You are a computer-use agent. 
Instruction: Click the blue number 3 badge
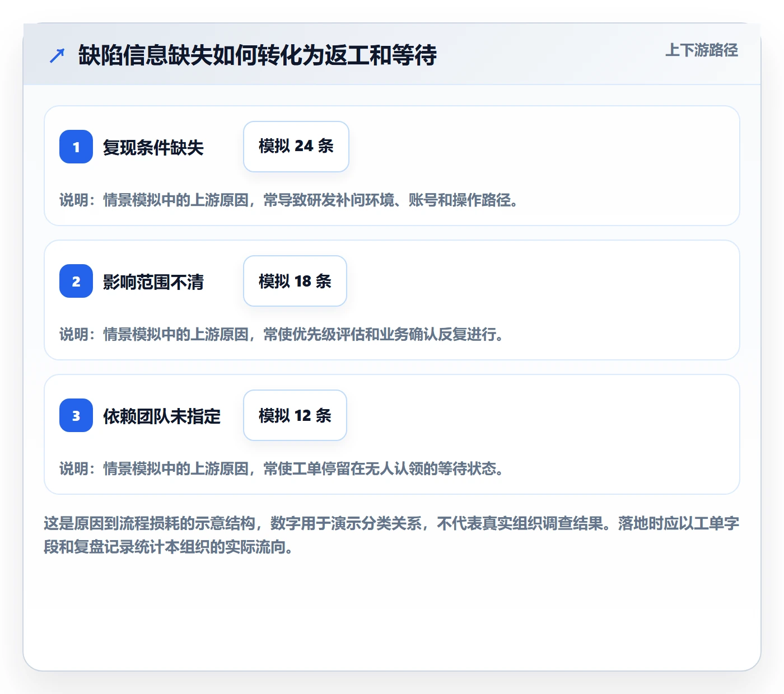76,415
